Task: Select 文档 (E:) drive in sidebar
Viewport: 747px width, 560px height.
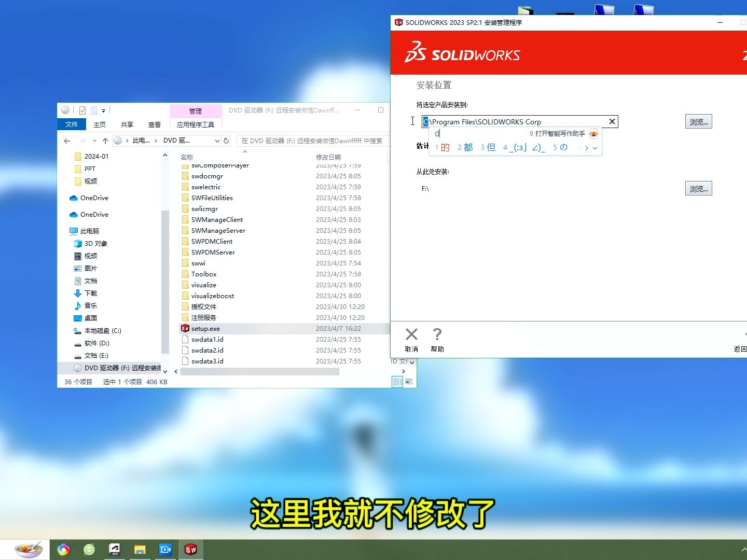Action: click(96, 355)
